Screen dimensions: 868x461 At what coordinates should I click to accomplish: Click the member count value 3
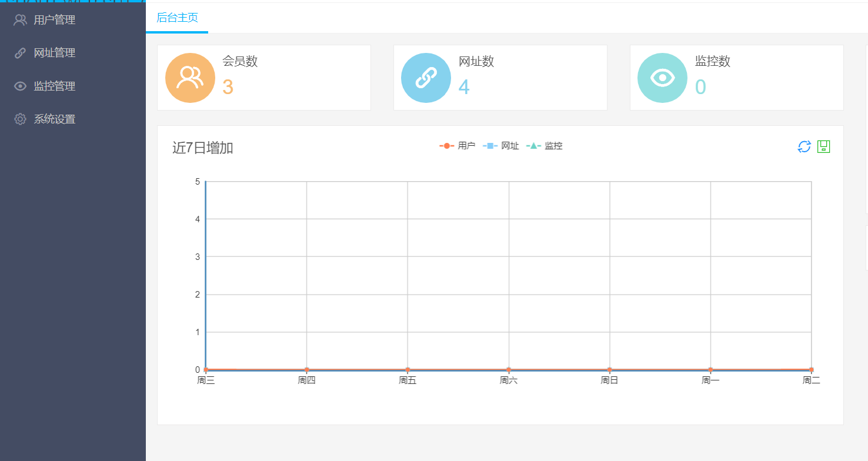(x=228, y=87)
